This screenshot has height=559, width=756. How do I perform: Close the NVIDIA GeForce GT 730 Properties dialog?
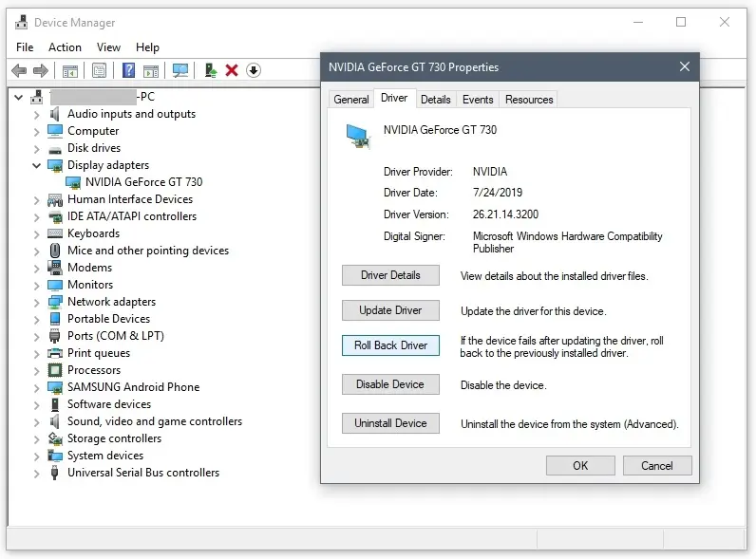coord(685,67)
